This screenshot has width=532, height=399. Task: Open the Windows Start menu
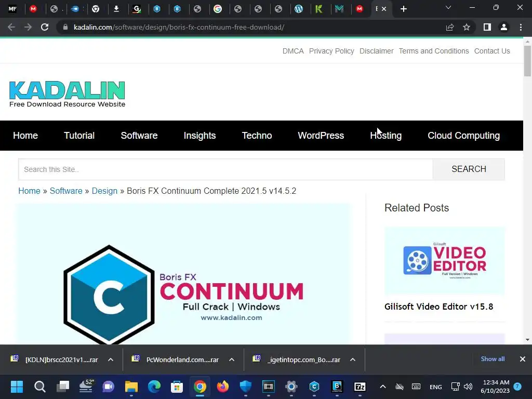click(x=17, y=387)
